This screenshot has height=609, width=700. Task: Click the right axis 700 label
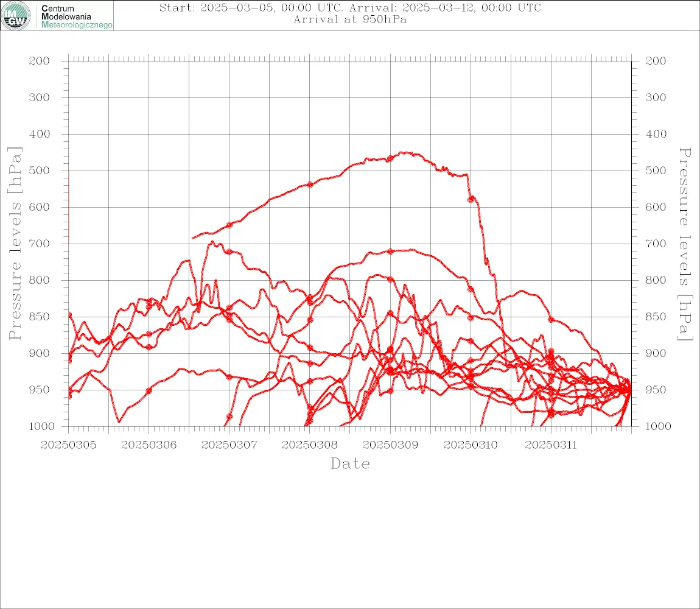656,244
